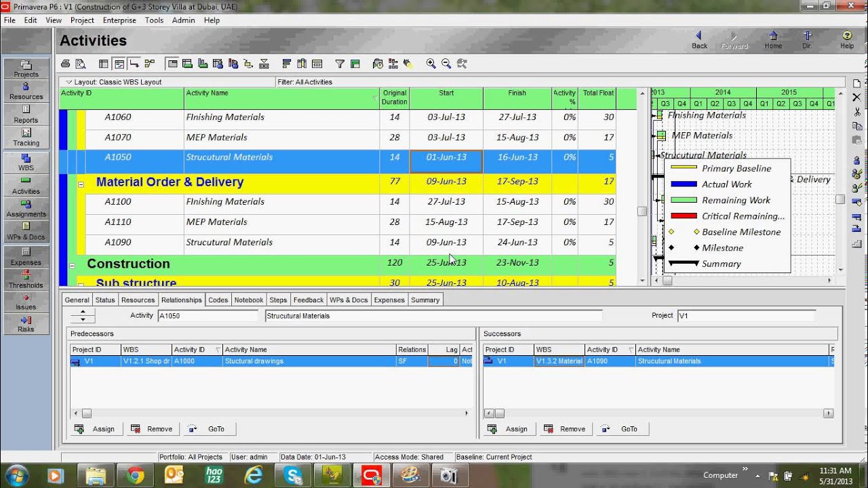Viewport: 868px width, 488px height.
Task: Toggle relationship lines icon in toolbar
Action: click(x=134, y=64)
